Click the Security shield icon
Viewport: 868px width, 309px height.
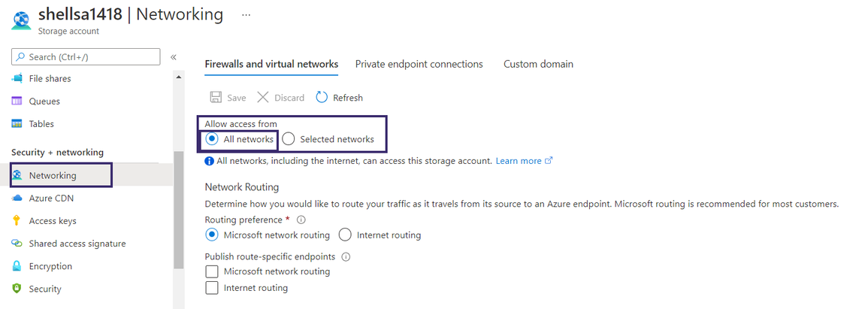tap(17, 289)
